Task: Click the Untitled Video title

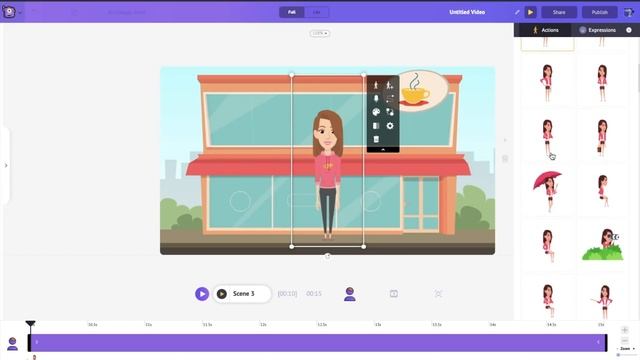Action: [x=467, y=12]
